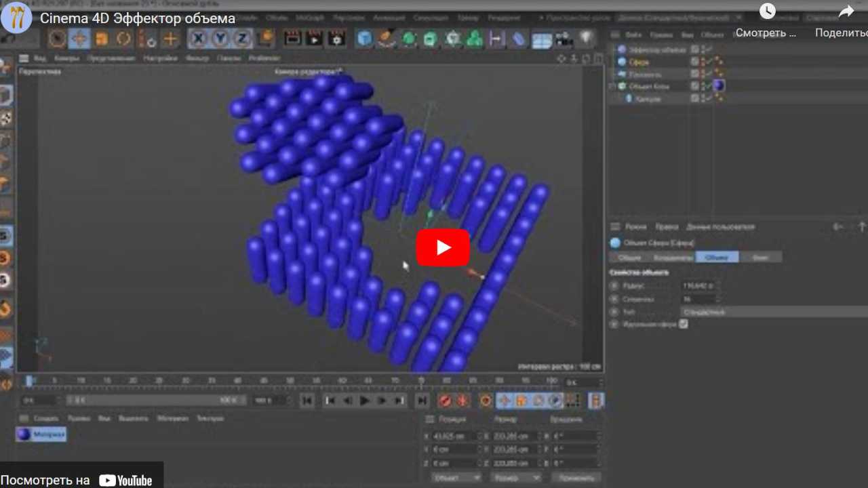Play the animation forward

pos(365,401)
